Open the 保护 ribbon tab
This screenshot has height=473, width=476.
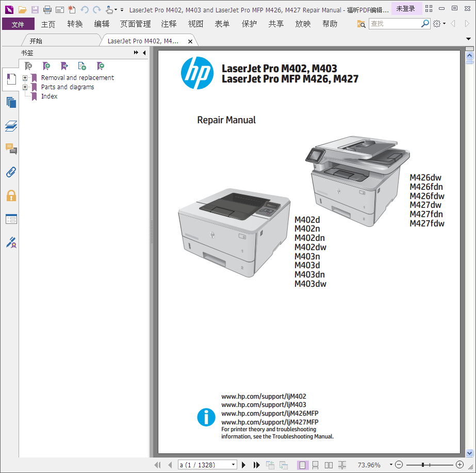coord(249,24)
